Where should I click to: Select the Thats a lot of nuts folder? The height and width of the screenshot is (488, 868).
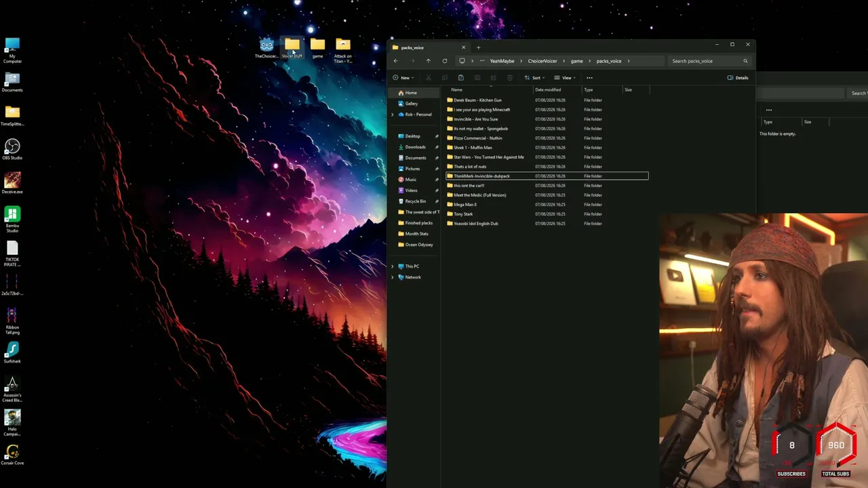(x=547, y=167)
